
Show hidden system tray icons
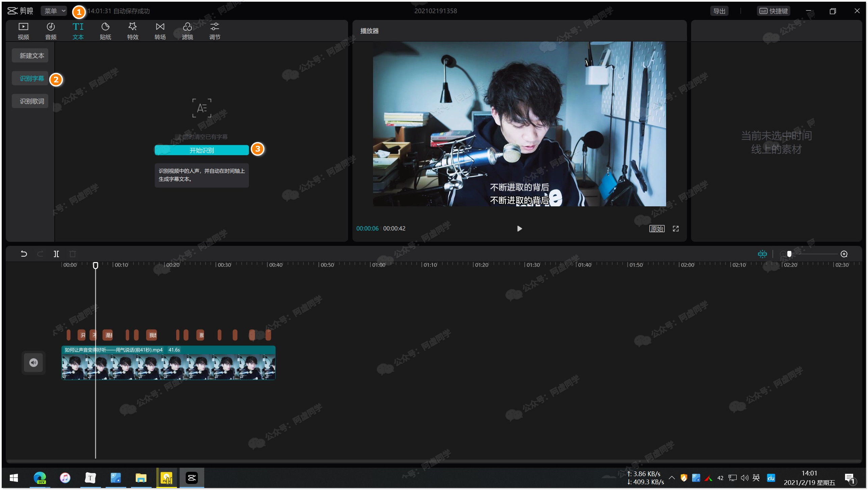672,478
